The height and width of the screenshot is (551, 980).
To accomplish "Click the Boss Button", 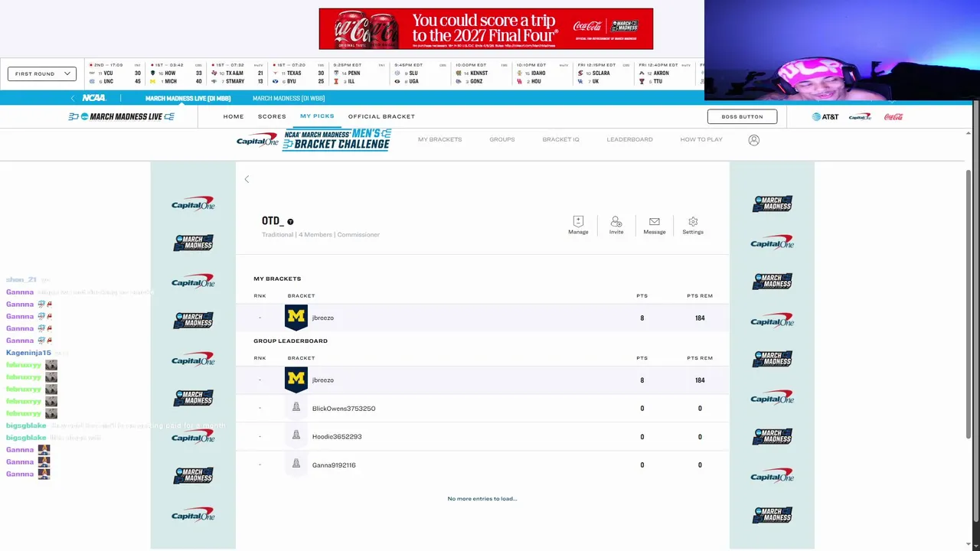I will pos(742,116).
